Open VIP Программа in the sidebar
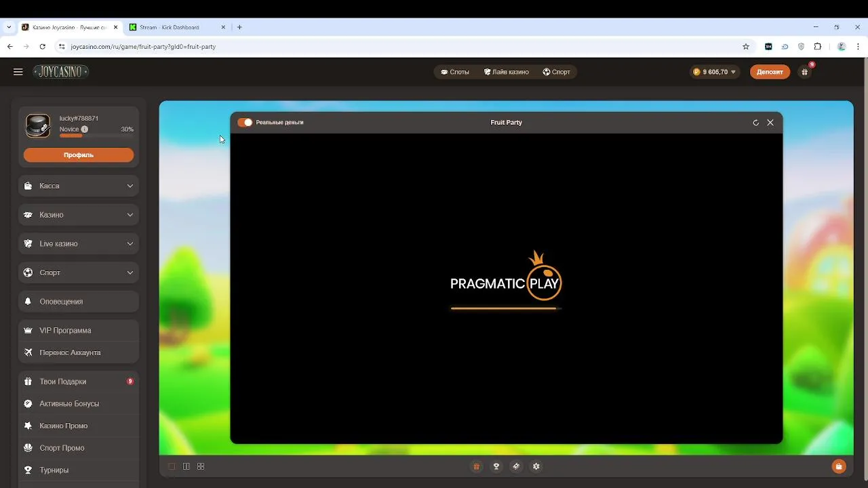This screenshot has width=868, height=488. pos(79,331)
